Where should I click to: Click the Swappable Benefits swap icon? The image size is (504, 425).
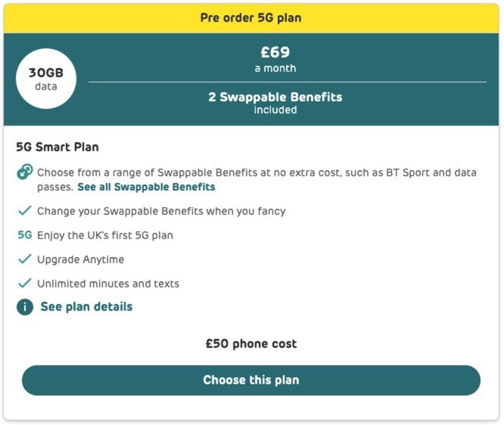click(25, 172)
